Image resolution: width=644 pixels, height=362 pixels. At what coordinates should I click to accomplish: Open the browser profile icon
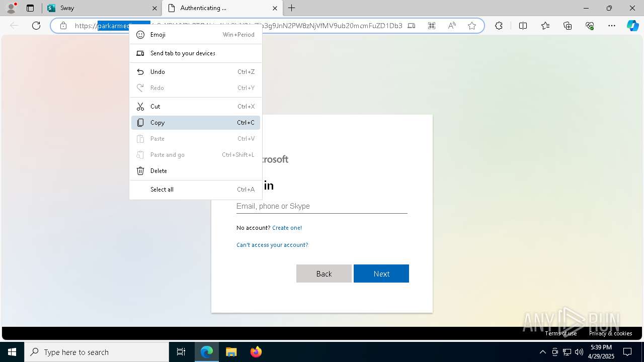point(11,8)
